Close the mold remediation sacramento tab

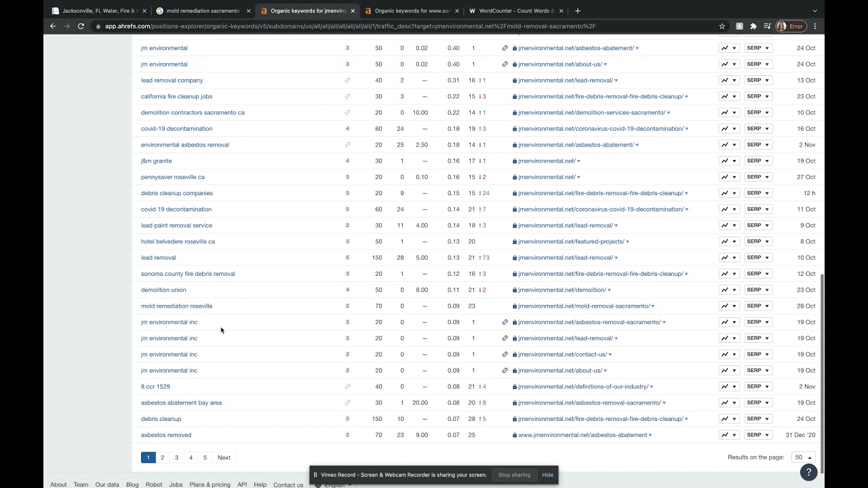tap(248, 11)
